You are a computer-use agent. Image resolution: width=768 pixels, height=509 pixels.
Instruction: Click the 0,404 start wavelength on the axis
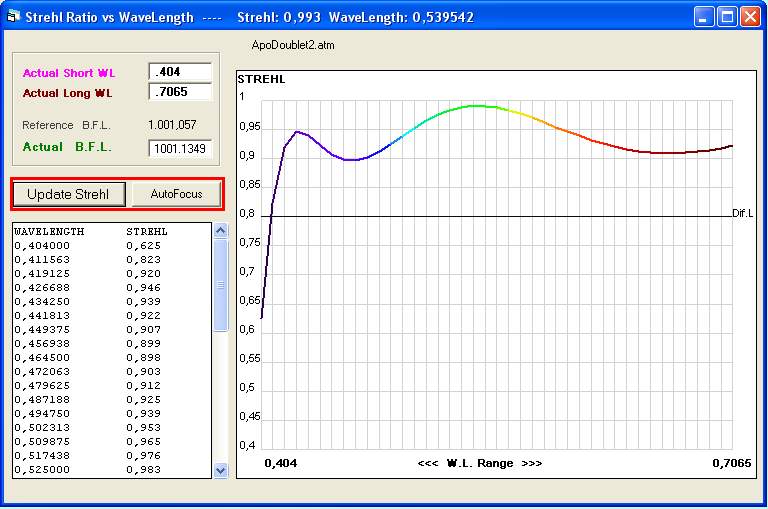click(281, 463)
